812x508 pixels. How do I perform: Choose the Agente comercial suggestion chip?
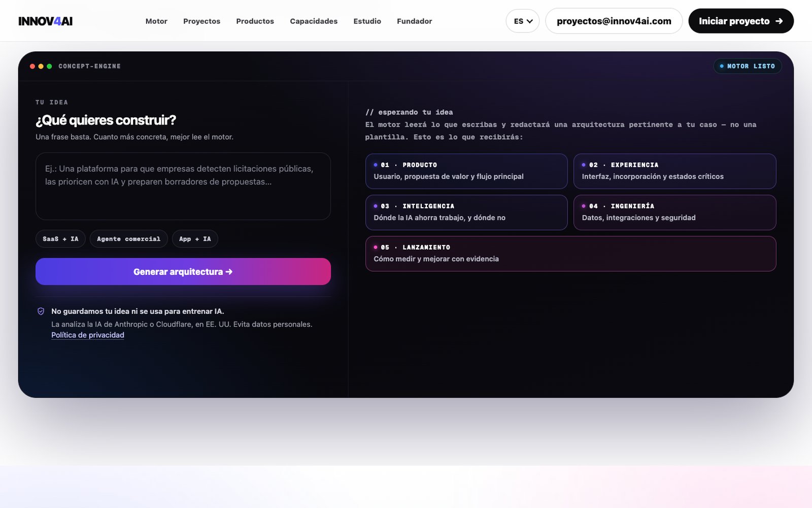click(x=128, y=239)
